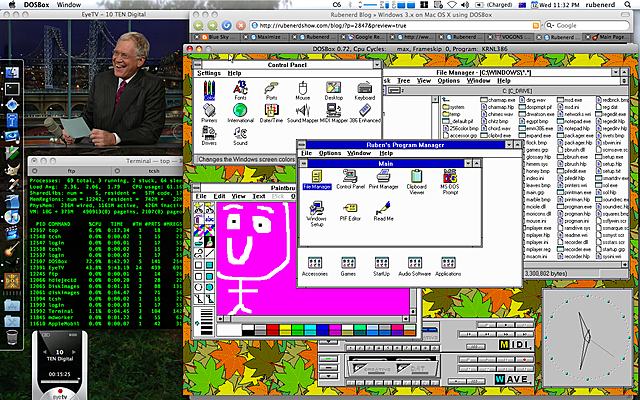Select the Print Manager icon
640x400 pixels.
click(383, 180)
